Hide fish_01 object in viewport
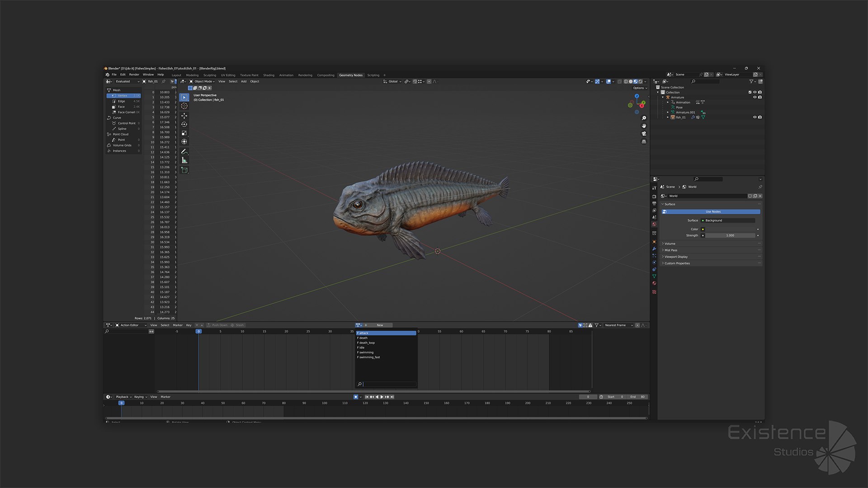 coord(755,117)
